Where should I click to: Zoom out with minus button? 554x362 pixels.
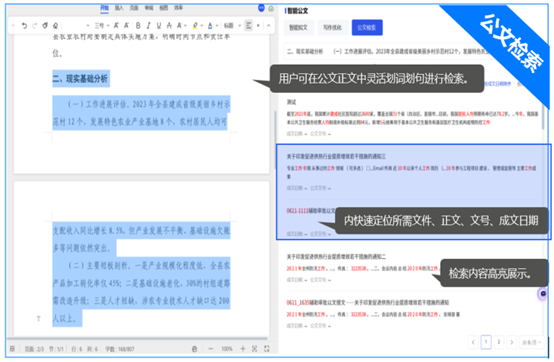coord(211,349)
